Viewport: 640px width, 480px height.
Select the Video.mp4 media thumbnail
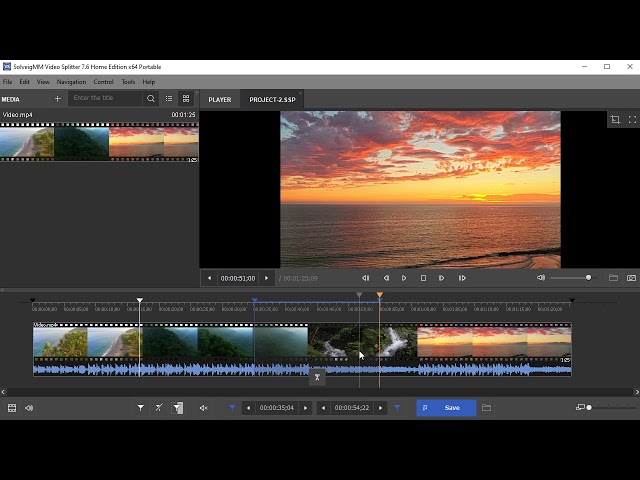(99, 142)
